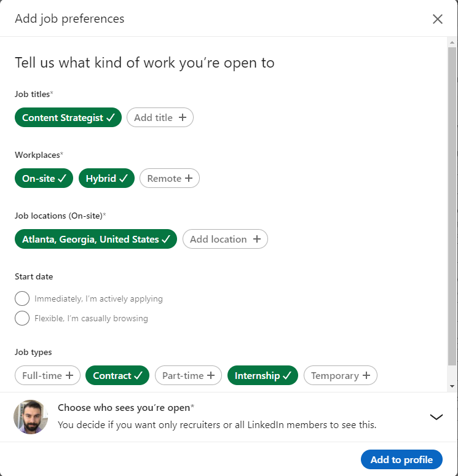Click the scrollbar down arrow
458x476 pixels.
coord(452,386)
